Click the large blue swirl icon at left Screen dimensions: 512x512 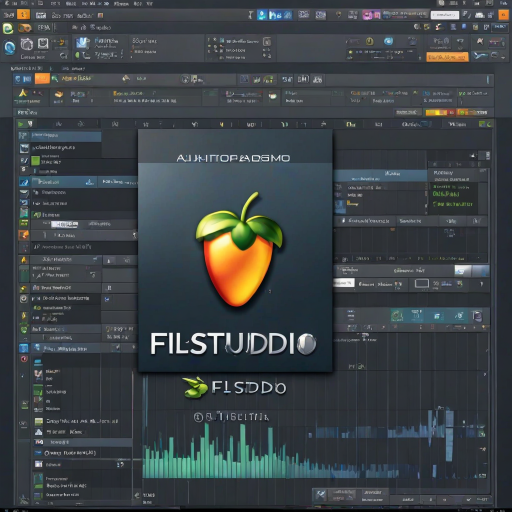[x=10, y=48]
